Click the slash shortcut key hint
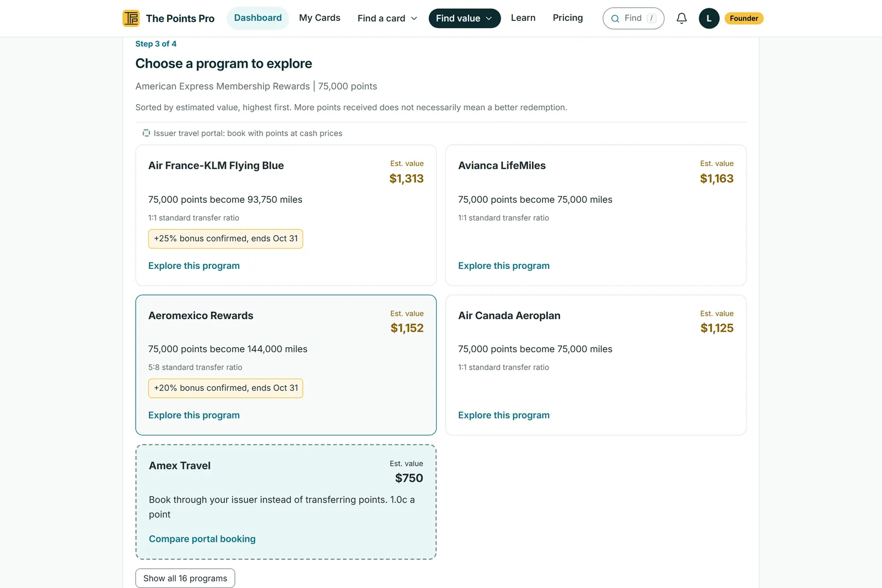Image resolution: width=882 pixels, height=588 pixels. point(652,18)
